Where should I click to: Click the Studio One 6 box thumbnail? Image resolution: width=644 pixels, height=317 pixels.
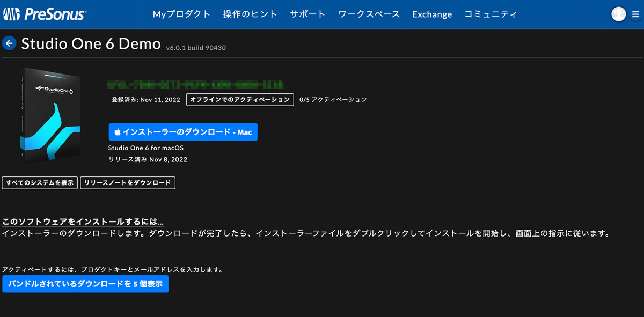click(50, 115)
